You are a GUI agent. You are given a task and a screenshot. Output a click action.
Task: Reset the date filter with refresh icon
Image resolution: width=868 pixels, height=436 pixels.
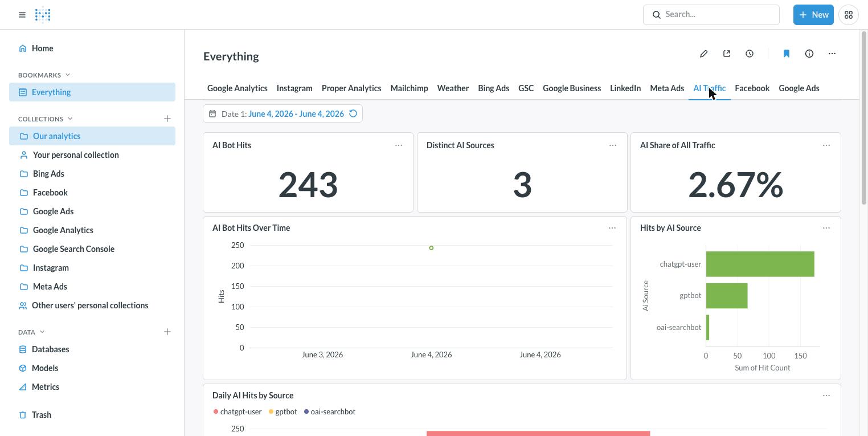pos(353,113)
